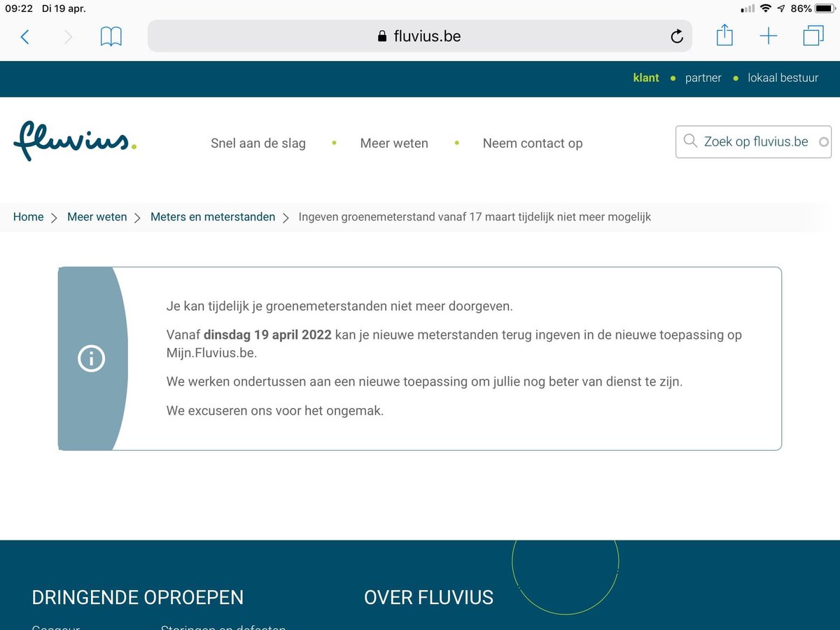Click 'dinsdag 19 april 2022' bold text
Screen dimensions: 840x630
click(268, 335)
